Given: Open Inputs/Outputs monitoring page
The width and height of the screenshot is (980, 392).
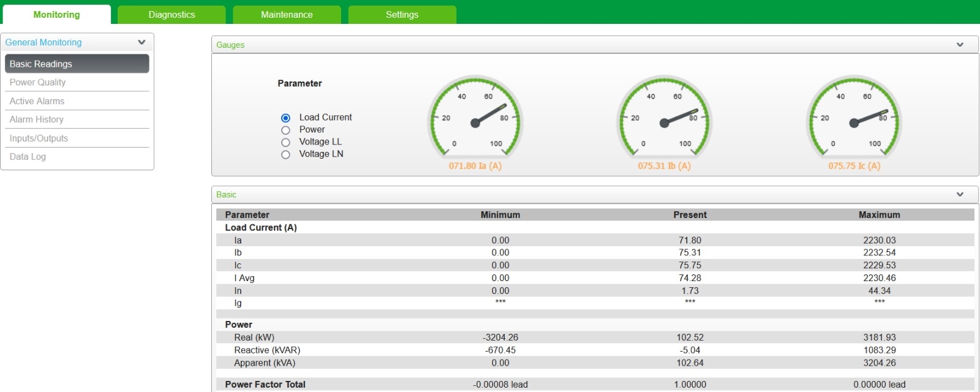Looking at the screenshot, I should coord(39,138).
